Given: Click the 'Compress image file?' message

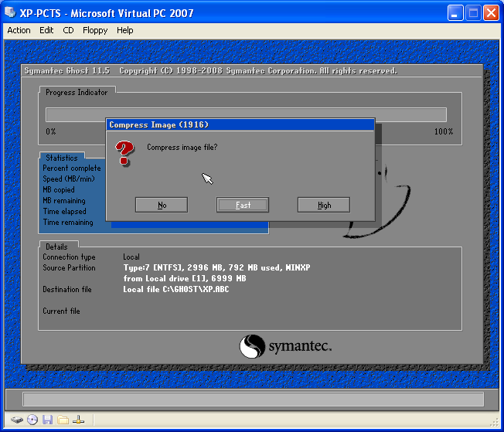Looking at the screenshot, I should coord(182,147).
